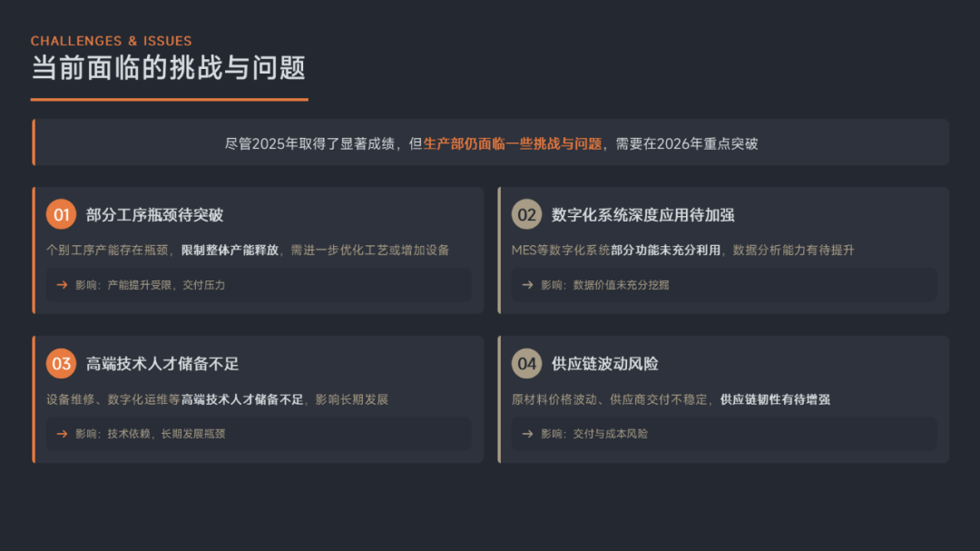Click the orange 03 number badge

(x=61, y=364)
